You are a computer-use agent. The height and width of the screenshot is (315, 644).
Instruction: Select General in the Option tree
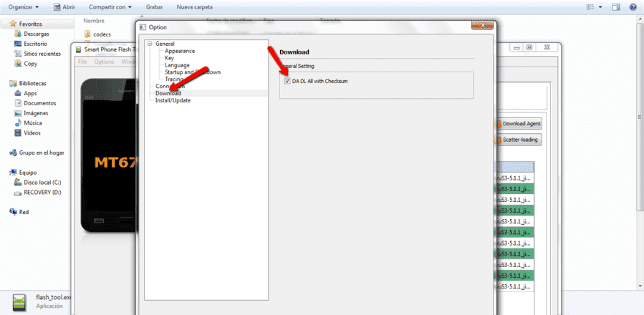(x=165, y=44)
